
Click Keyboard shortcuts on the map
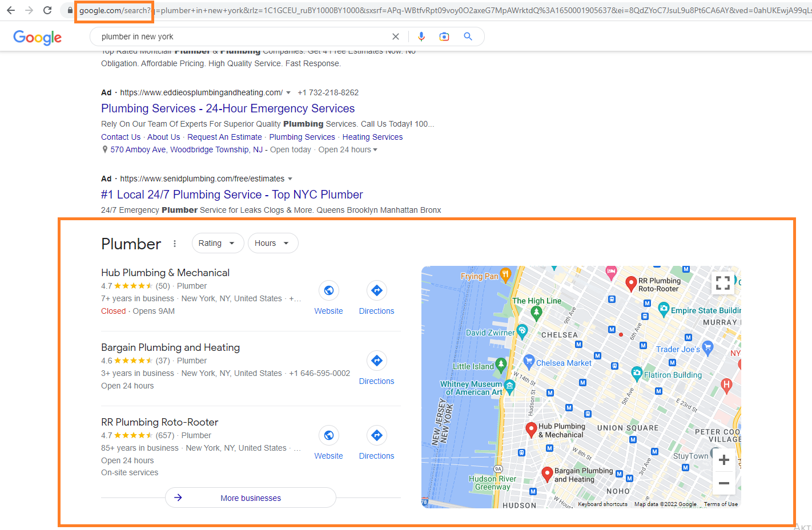(x=602, y=504)
